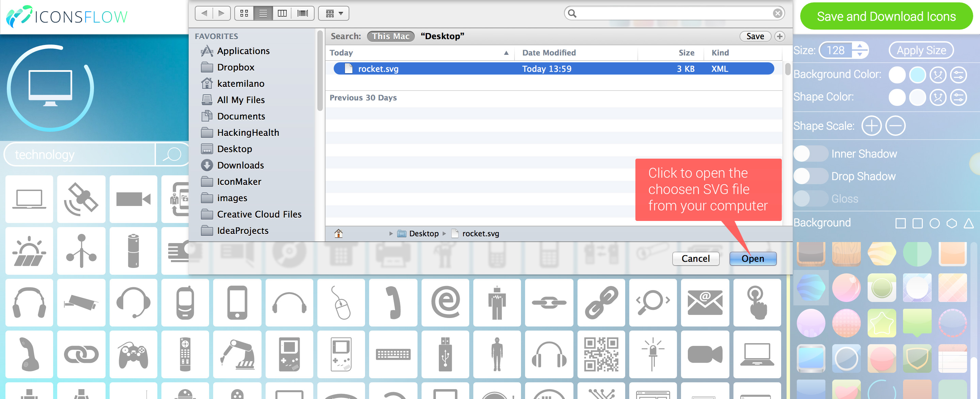Select the laptop icon in the technology grid

[x=29, y=199]
